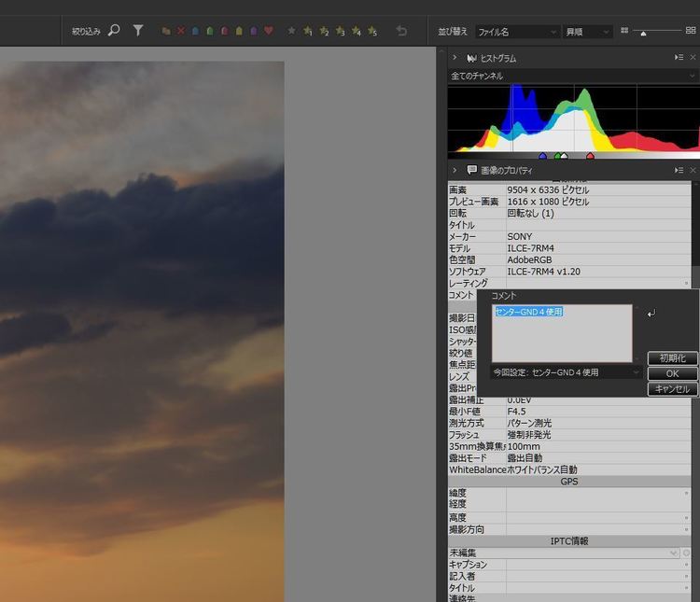This screenshot has height=602, width=700.
Task: Click the 絞り込み search magnifier icon
Action: (114, 31)
